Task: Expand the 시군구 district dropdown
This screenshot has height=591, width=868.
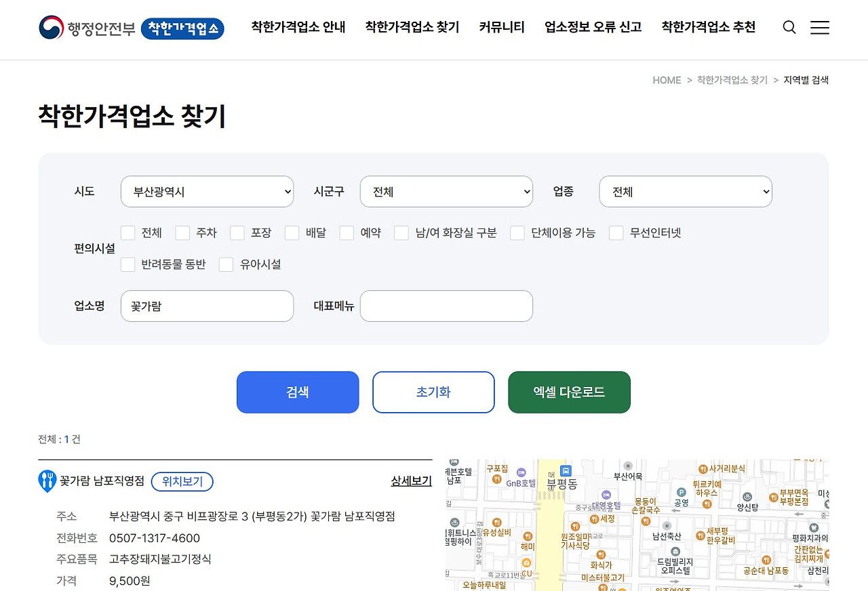Action: point(446,192)
